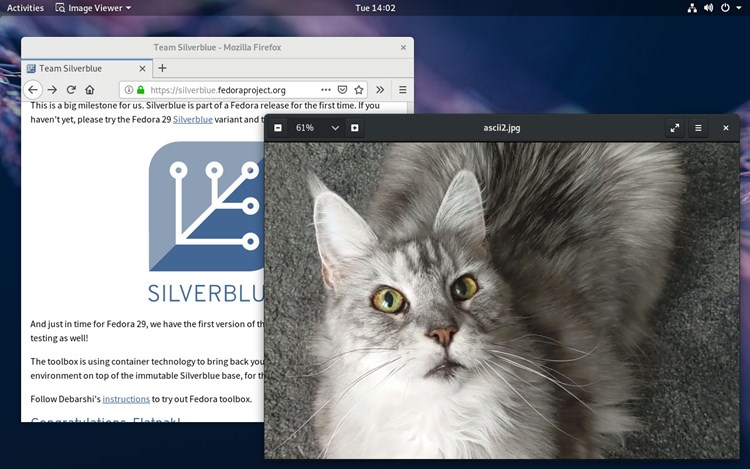750x469 pixels.
Task: Show site information icon in URL bar
Action: tap(129, 89)
